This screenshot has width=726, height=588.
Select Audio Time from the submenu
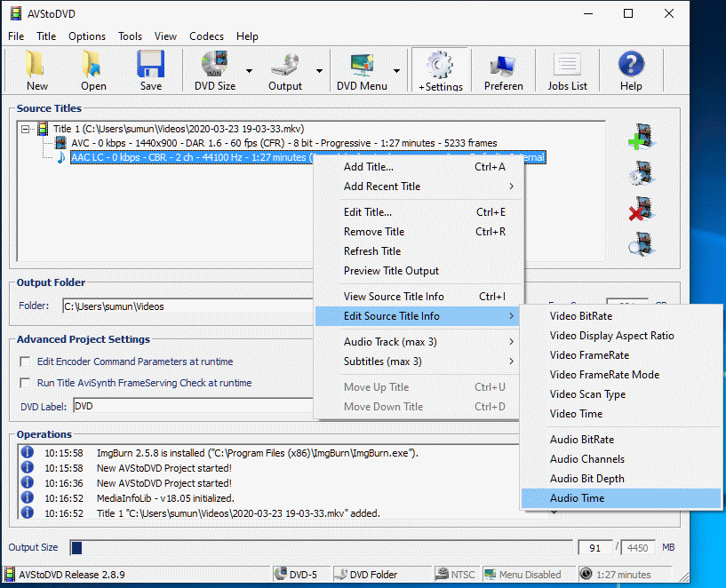pyautogui.click(x=577, y=498)
